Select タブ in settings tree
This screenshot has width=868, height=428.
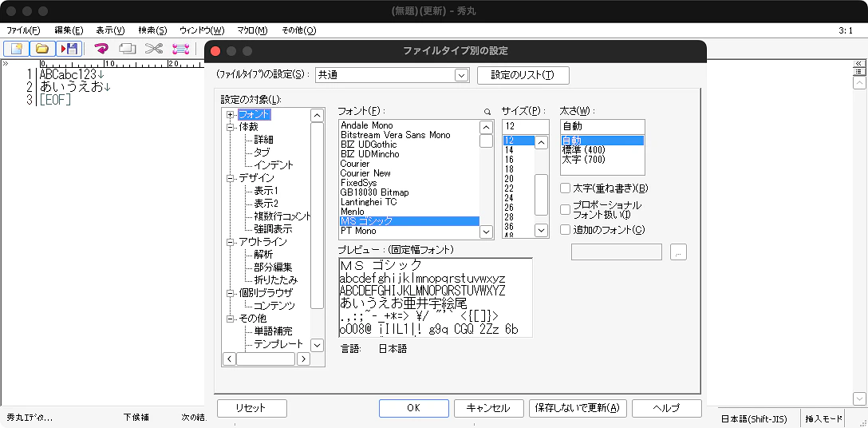(x=262, y=153)
